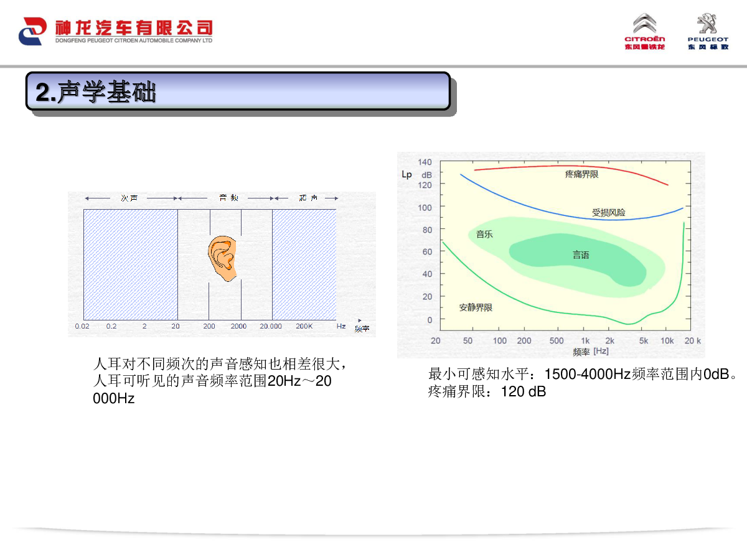Click the Citroën double-chevron logo

(x=645, y=24)
